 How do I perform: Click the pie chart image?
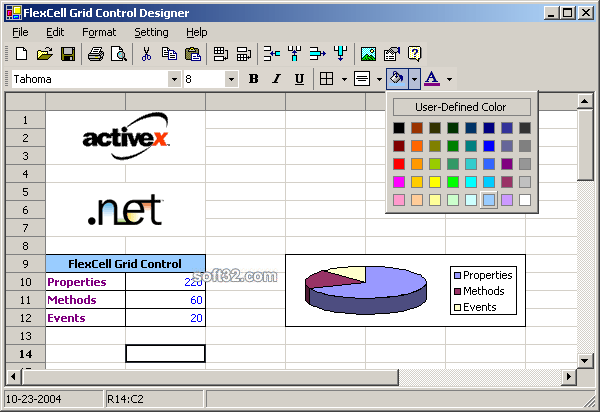click(405, 290)
